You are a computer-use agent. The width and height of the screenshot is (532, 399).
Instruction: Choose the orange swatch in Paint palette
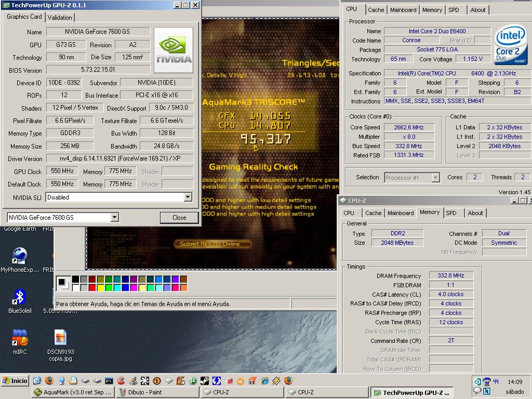tap(184, 288)
